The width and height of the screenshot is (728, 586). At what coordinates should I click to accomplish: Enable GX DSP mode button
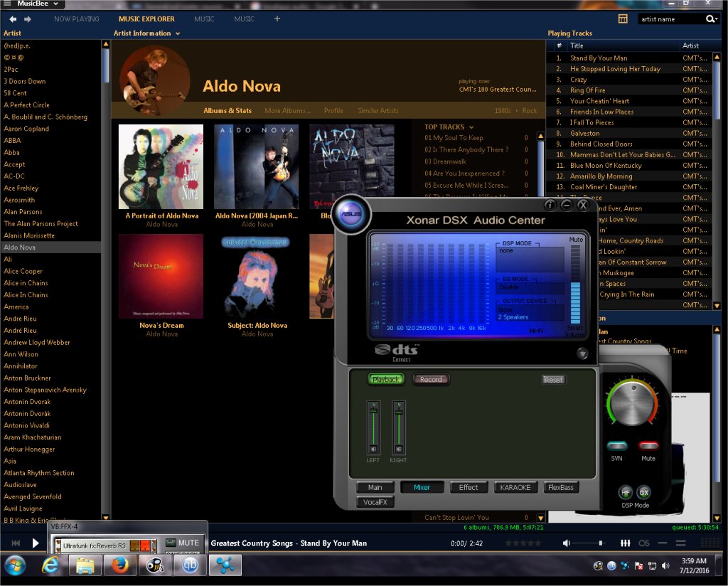coord(644,492)
